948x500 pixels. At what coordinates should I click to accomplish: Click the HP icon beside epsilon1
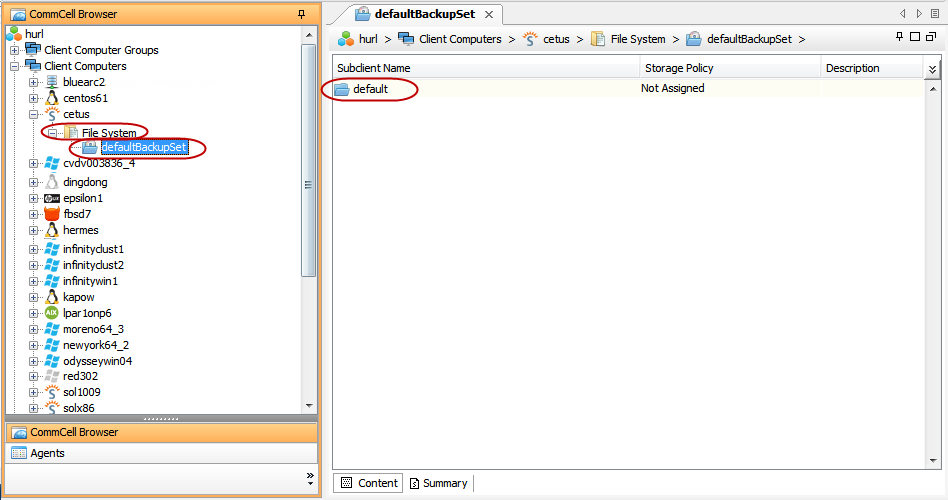pos(52,198)
